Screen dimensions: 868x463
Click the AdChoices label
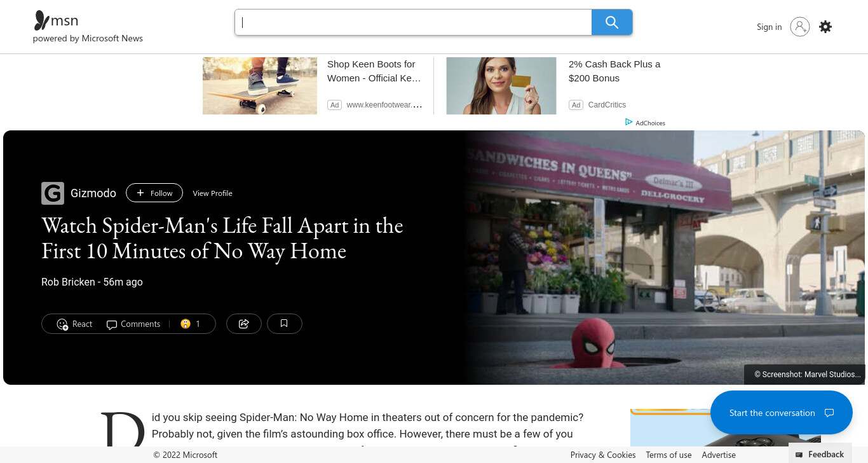click(x=650, y=123)
